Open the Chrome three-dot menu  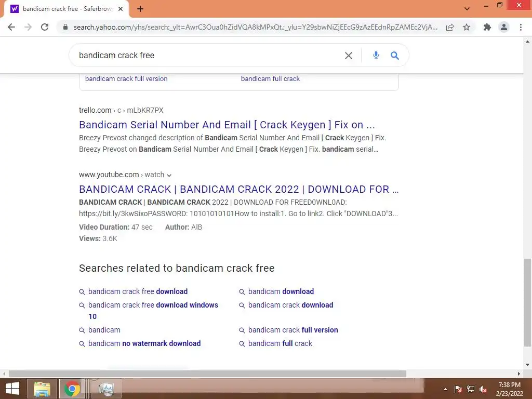(x=521, y=27)
